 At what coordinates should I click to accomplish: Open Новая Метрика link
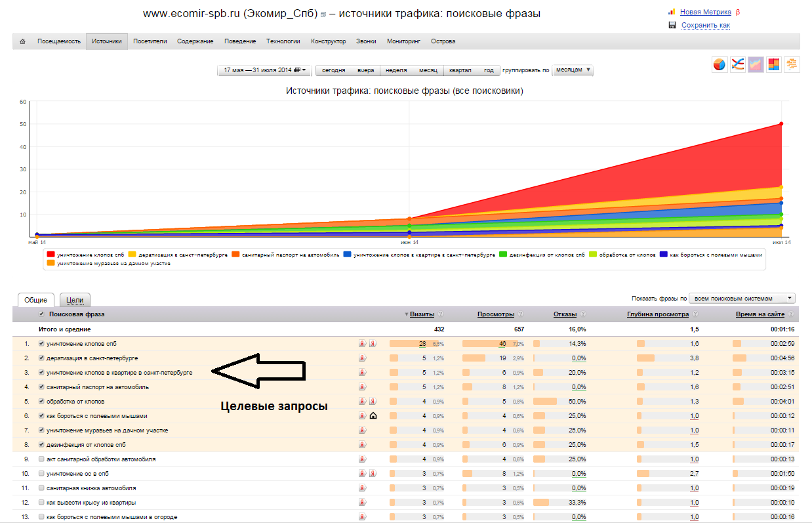[705, 12]
